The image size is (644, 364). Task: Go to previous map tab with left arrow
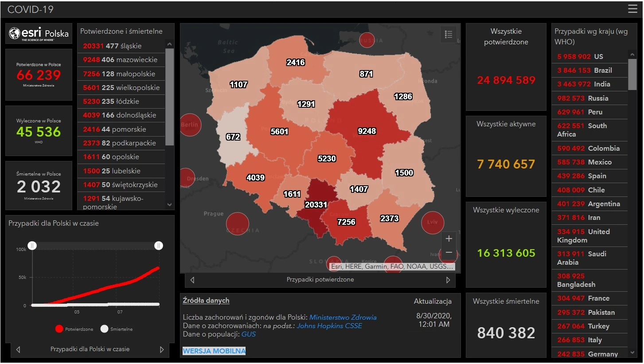192,280
